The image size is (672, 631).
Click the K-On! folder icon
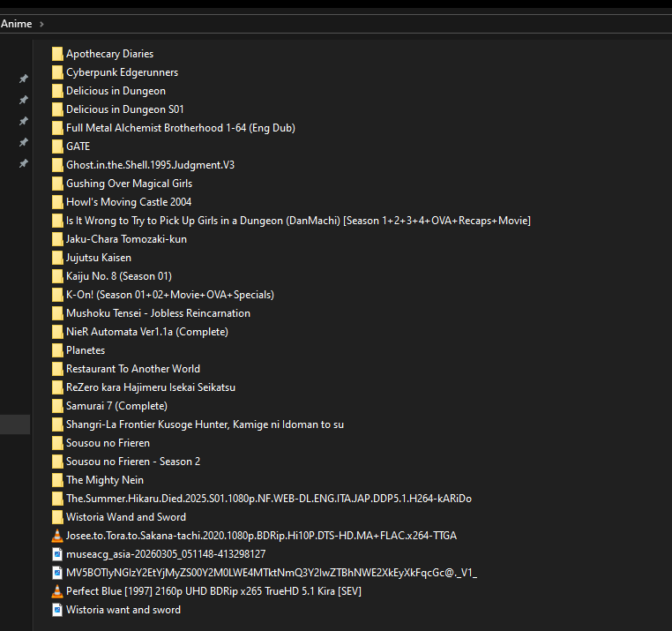57,295
